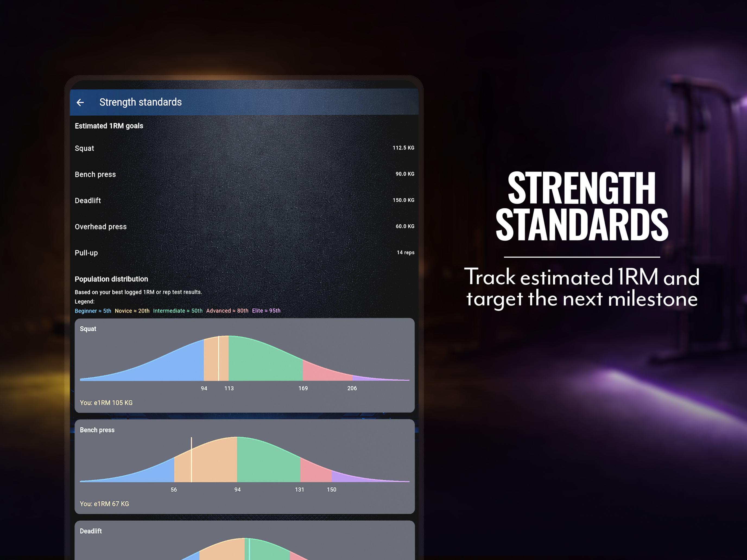This screenshot has width=747, height=560.
Task: Select the 150.0 KG deadlift goal value
Action: tap(403, 200)
